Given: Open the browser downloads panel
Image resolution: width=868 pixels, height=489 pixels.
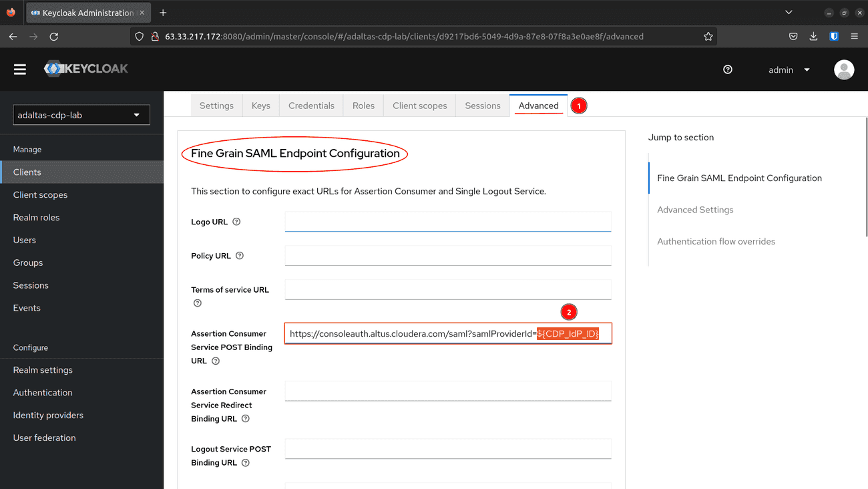Looking at the screenshot, I should point(813,37).
